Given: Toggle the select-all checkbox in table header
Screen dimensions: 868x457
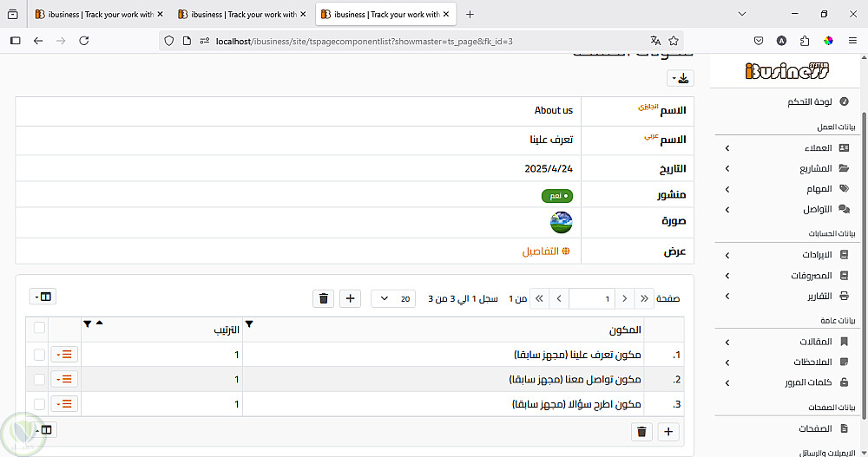Looking at the screenshot, I should coord(39,327).
